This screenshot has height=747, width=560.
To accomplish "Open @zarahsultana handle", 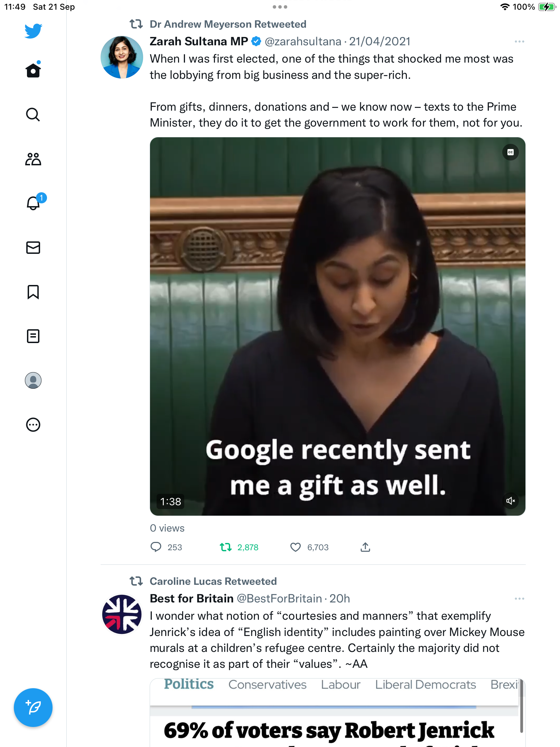I will click(303, 41).
